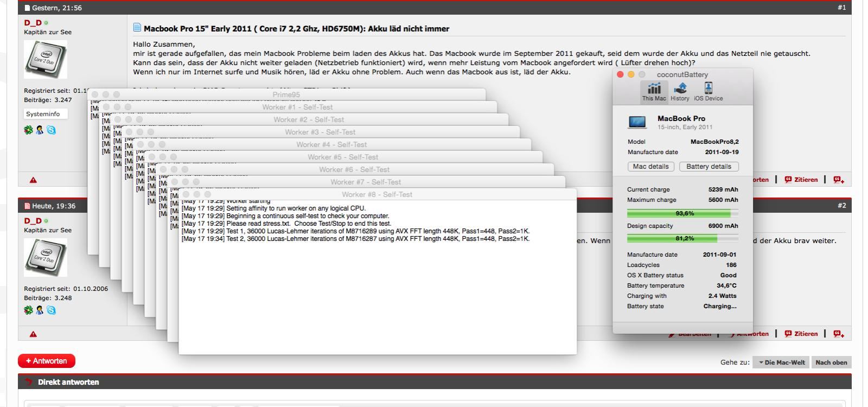Select the Worker #4 - Self-Test window title
Screen dimensions: 868x407
pyautogui.click(x=331, y=144)
